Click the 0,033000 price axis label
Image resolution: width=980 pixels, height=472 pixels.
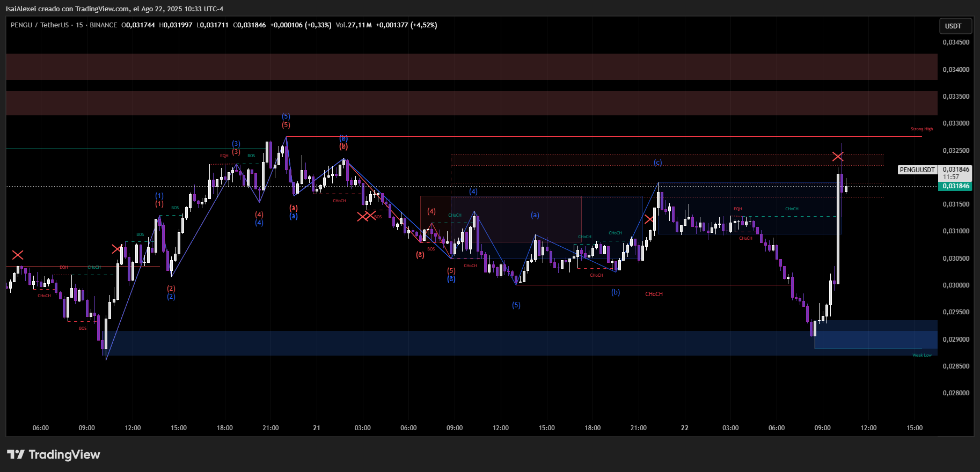click(x=956, y=123)
